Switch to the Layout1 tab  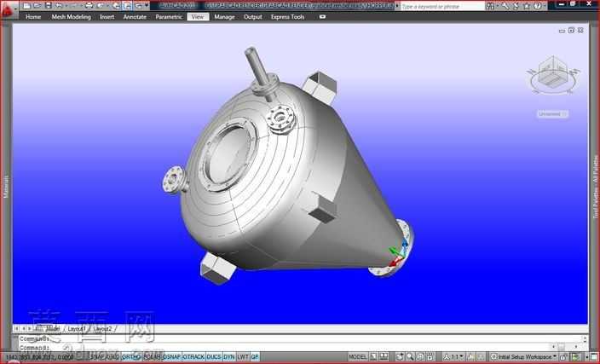(x=76, y=329)
